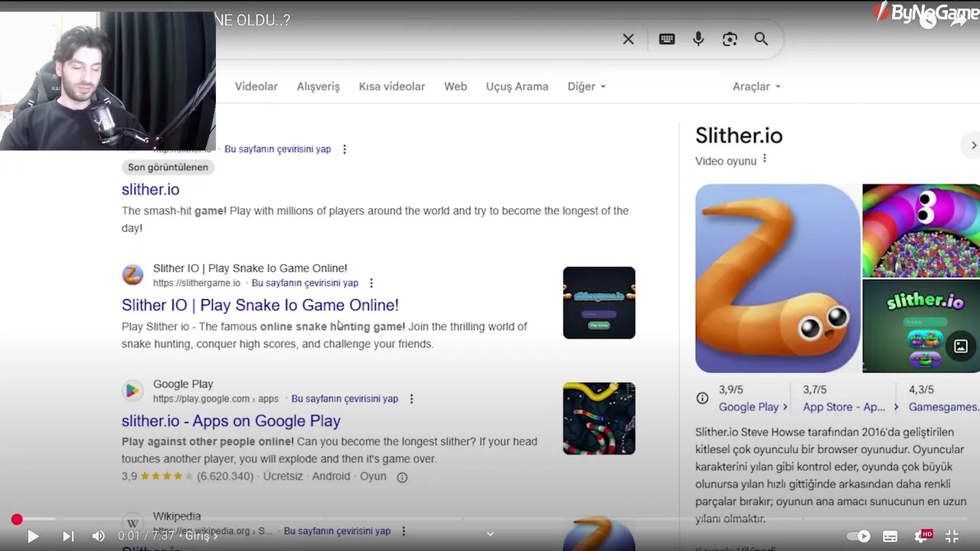Click translate link beside en.wikipedia.org
980x551 pixels.
click(x=337, y=531)
